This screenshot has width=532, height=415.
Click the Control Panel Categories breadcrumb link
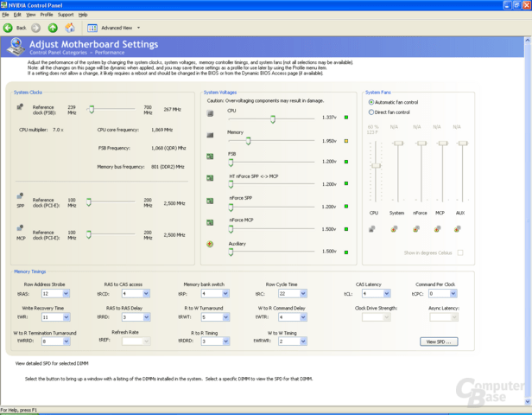58,53
